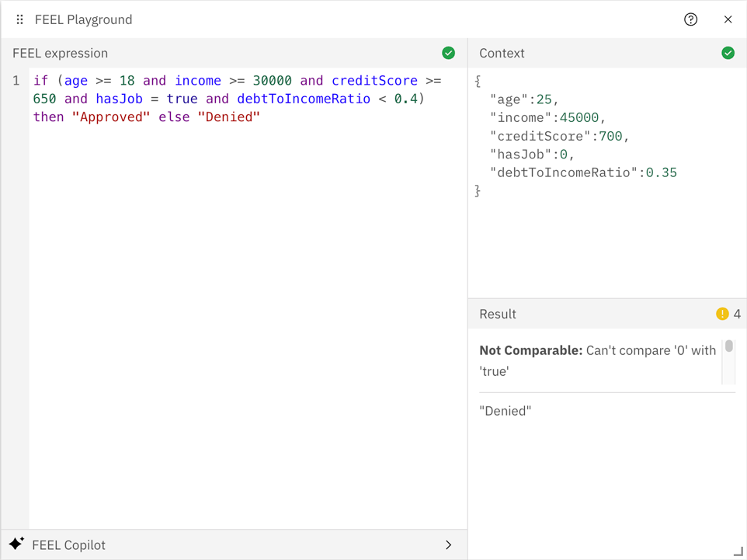The height and width of the screenshot is (560, 747).
Task: Select the "Denied" result entry
Action: pos(506,410)
